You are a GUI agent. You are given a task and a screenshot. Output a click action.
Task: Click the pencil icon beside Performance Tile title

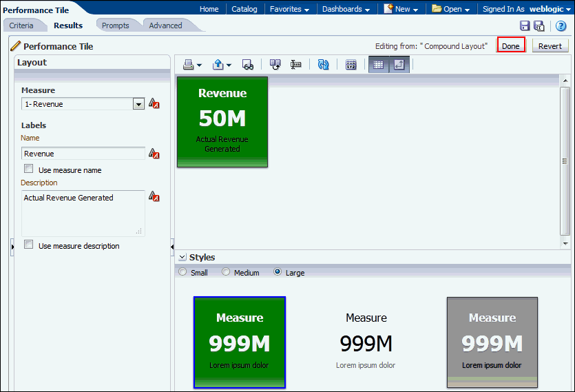click(x=15, y=46)
